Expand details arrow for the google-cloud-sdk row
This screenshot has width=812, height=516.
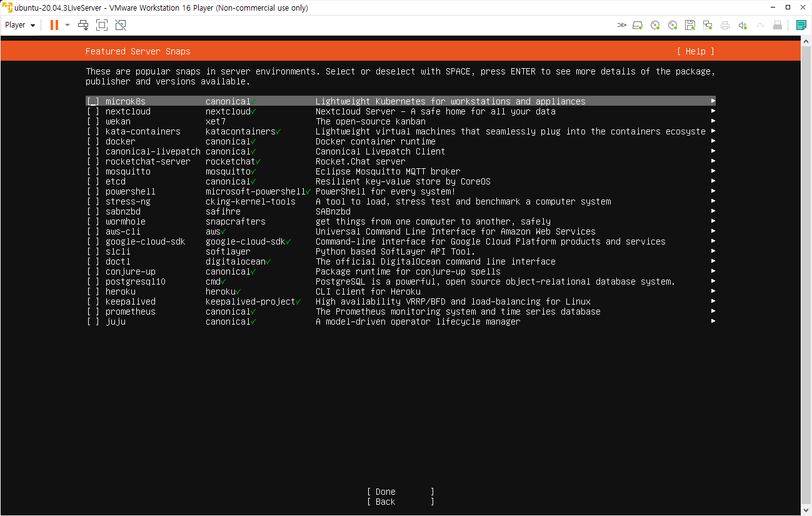point(713,241)
